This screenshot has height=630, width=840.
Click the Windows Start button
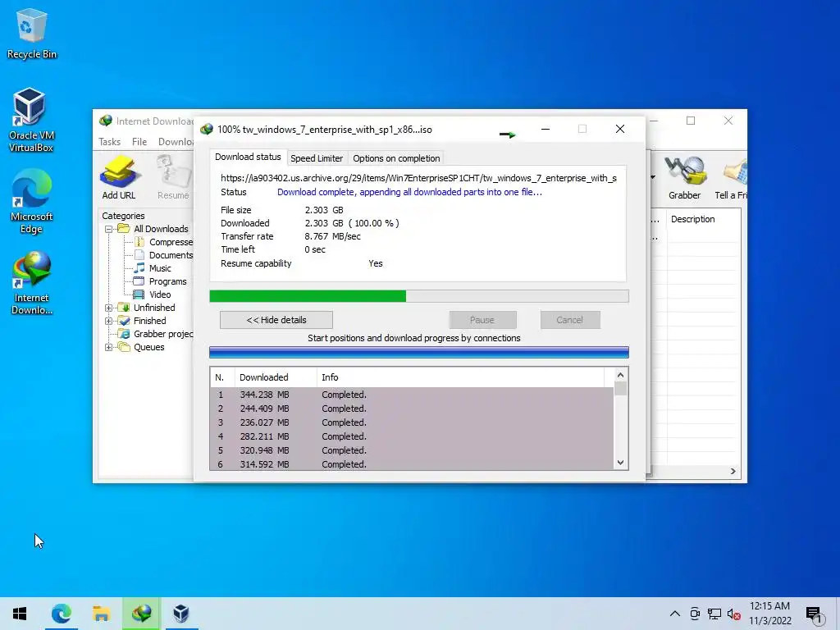point(20,614)
